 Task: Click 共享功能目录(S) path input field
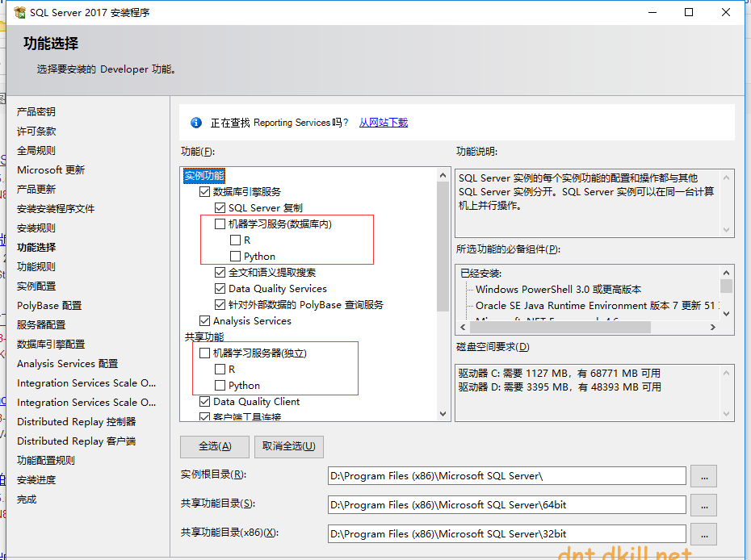pos(507,505)
